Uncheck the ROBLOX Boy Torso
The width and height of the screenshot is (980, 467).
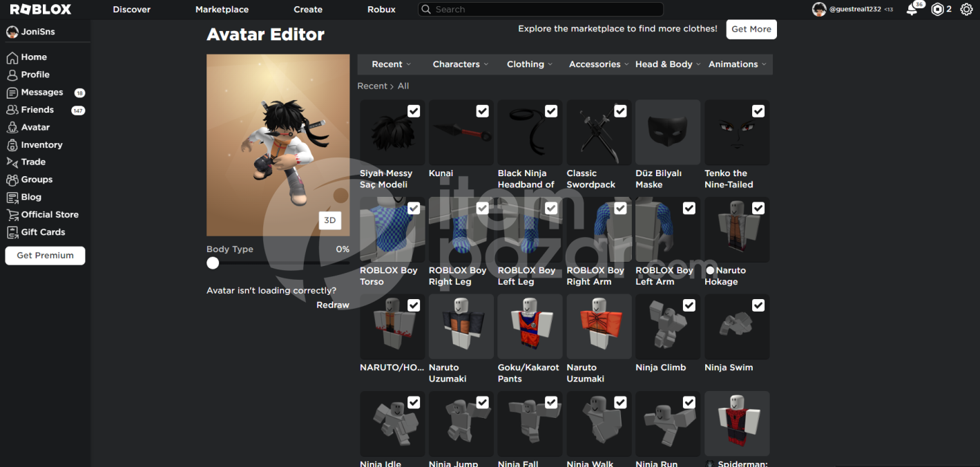414,208
